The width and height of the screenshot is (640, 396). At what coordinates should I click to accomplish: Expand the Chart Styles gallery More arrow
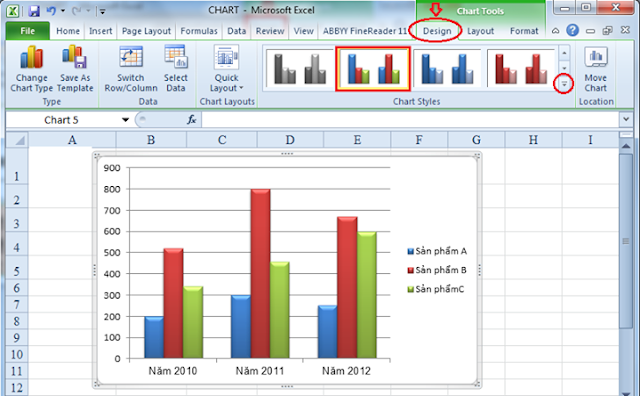pos(564,84)
